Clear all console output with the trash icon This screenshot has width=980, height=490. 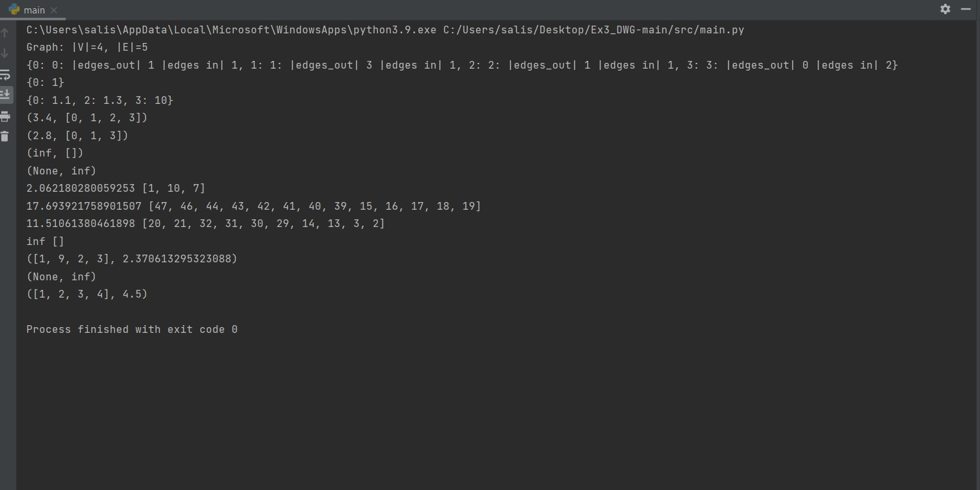point(5,136)
